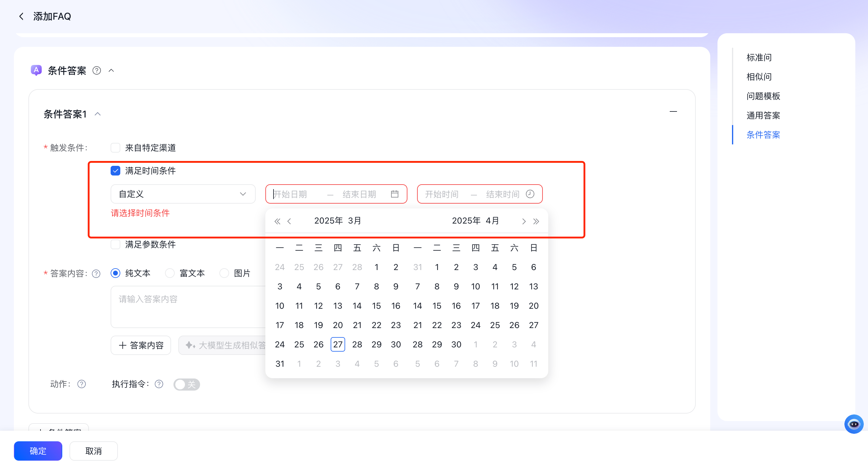Enable the 来自特定渠道 checkbox

[115, 147]
